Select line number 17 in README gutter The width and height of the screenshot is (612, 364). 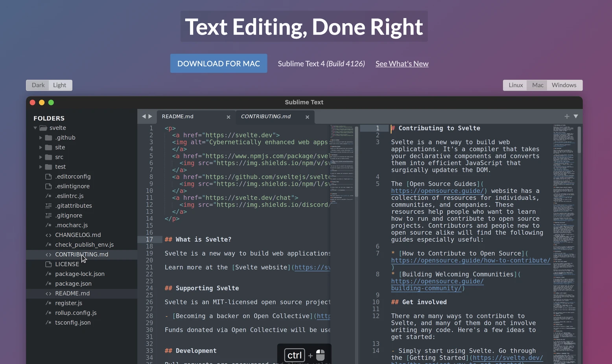(149, 239)
